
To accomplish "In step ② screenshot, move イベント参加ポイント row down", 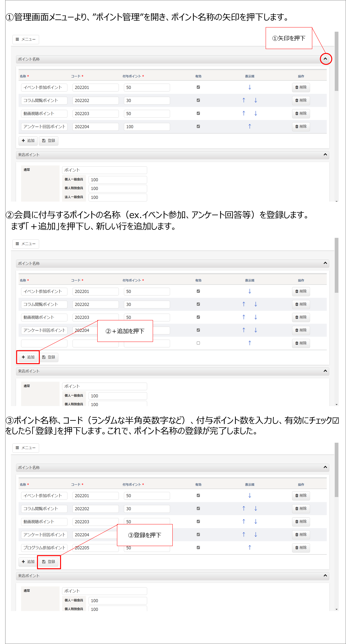I will (x=249, y=291).
